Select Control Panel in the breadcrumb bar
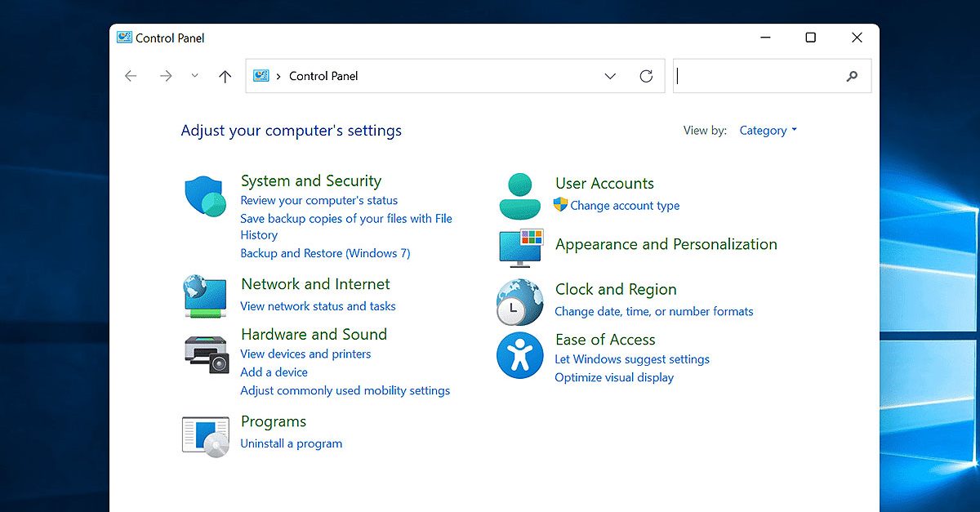Screen dimensions: 980x512 (x=323, y=75)
